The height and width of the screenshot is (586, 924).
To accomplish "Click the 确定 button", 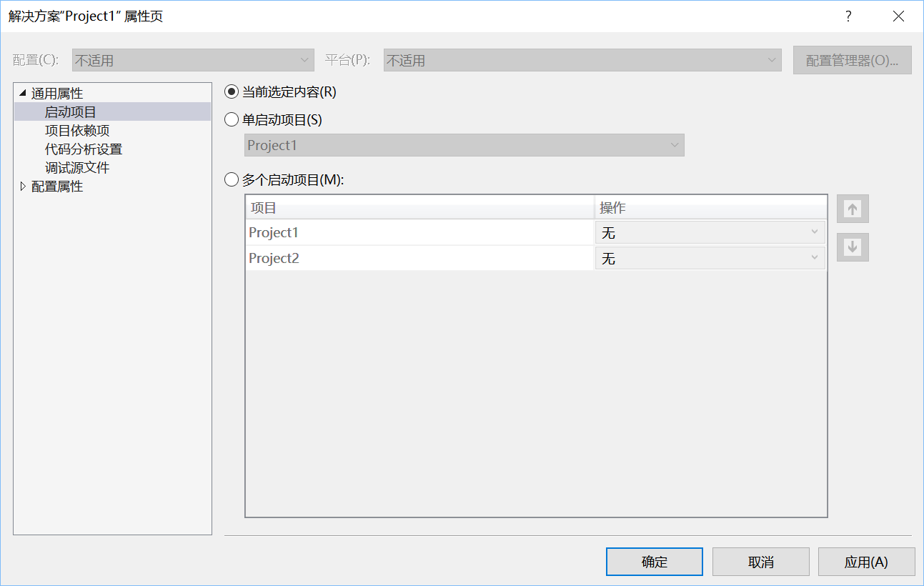I will (x=653, y=562).
